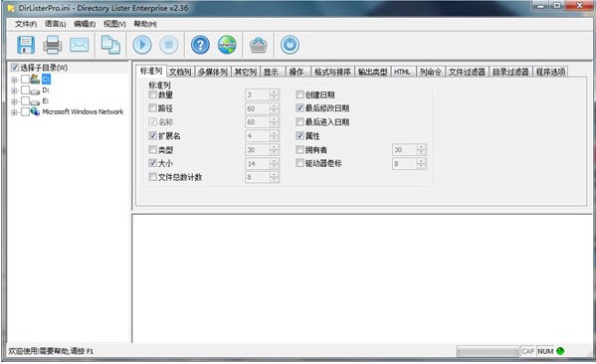Open help with the question mark icon
The image size is (596, 364).
pos(200,45)
